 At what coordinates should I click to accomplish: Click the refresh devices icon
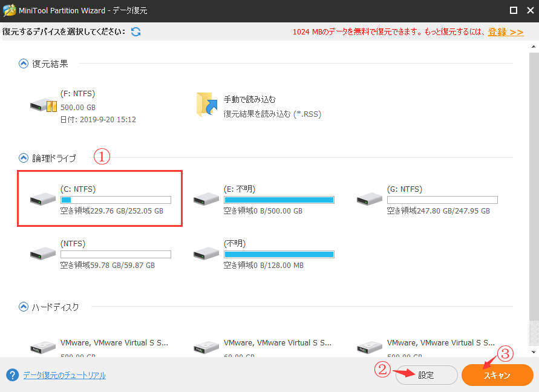coord(136,31)
